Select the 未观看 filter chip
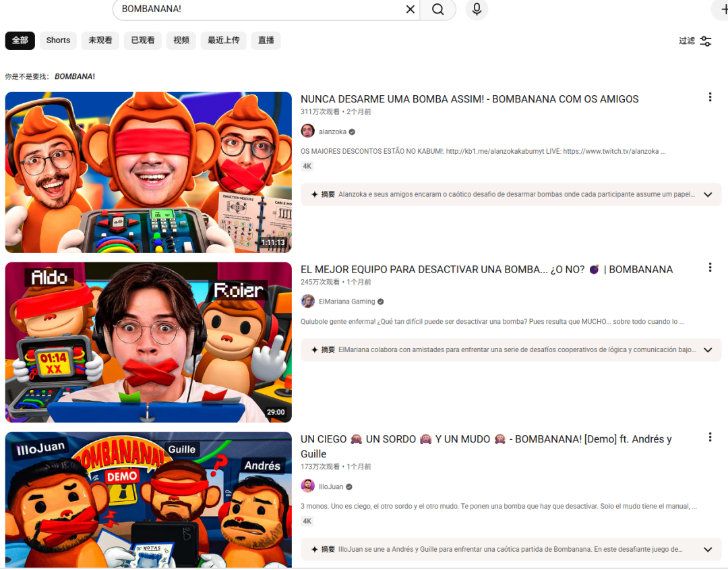728x570 pixels. [x=100, y=40]
